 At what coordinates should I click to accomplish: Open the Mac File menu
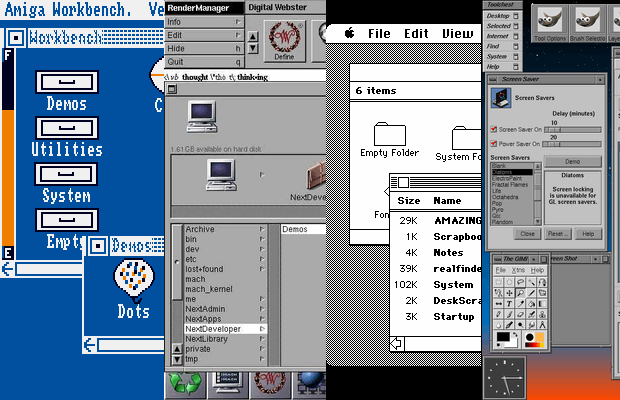(379, 34)
